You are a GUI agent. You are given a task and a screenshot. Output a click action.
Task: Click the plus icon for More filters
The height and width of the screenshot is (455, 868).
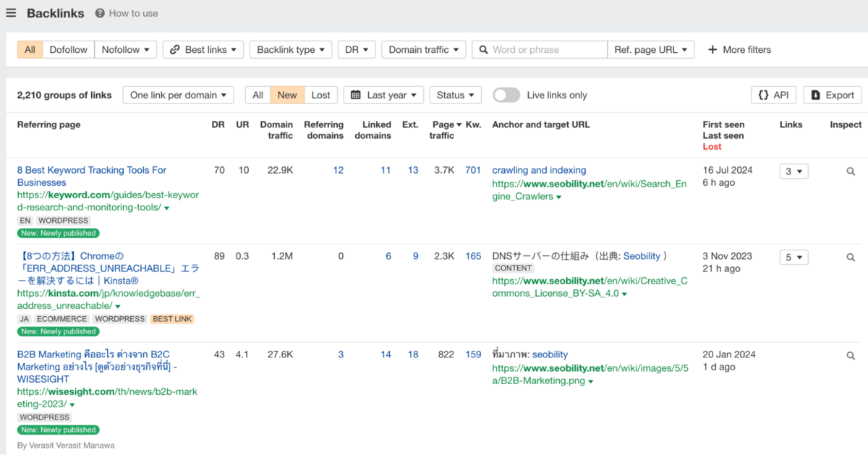712,50
